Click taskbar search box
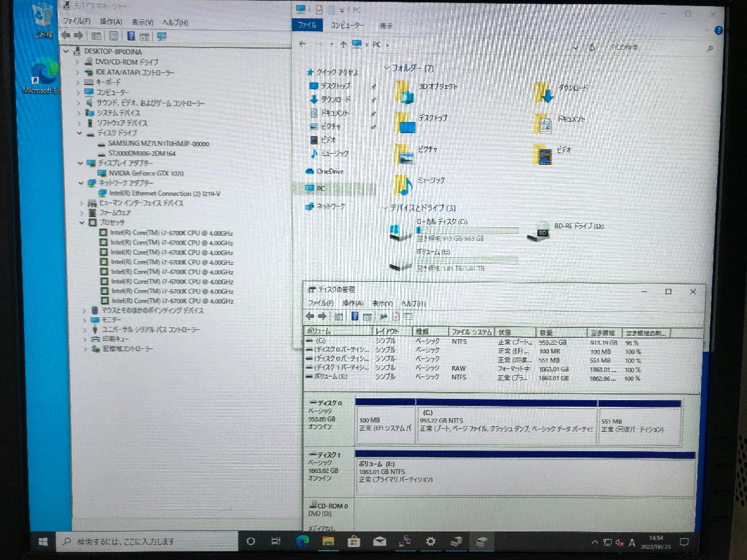Screen dimensions: 747x560 pyautogui.click(x=147, y=541)
